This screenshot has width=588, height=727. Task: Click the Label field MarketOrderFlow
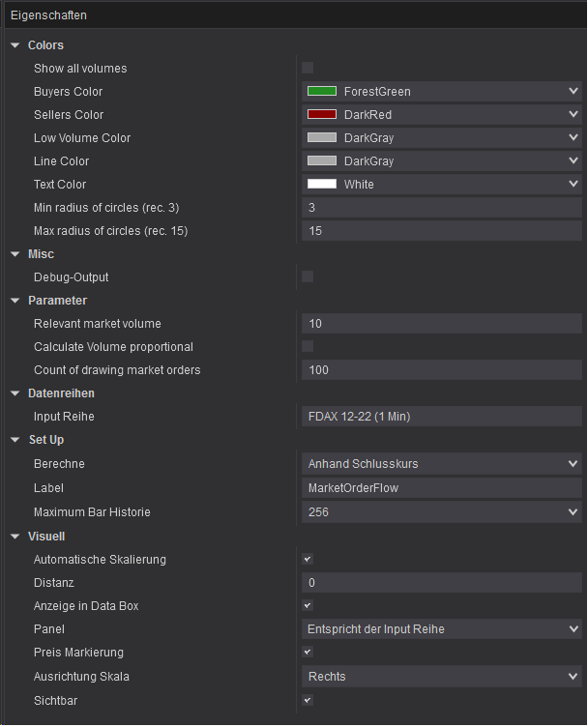click(441, 488)
